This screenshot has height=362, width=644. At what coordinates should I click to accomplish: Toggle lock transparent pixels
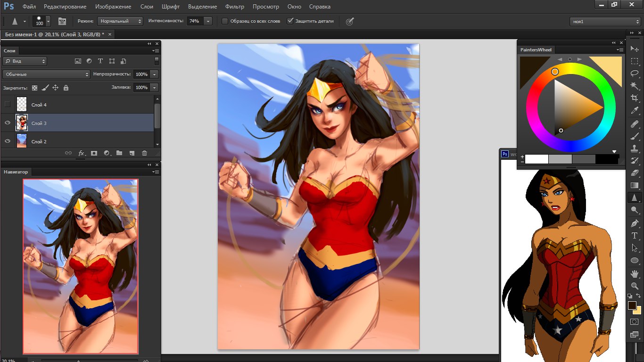tap(34, 88)
